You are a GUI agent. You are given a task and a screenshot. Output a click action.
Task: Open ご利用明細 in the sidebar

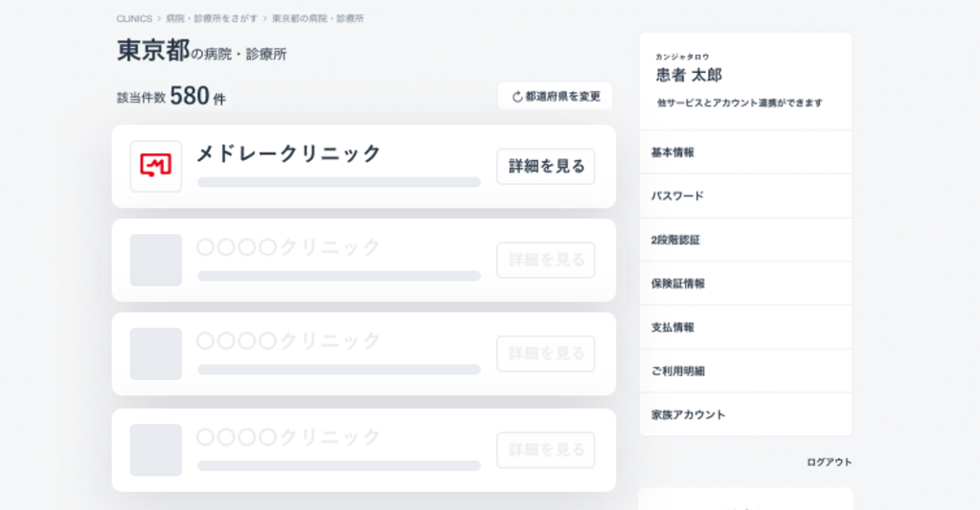pos(745,371)
